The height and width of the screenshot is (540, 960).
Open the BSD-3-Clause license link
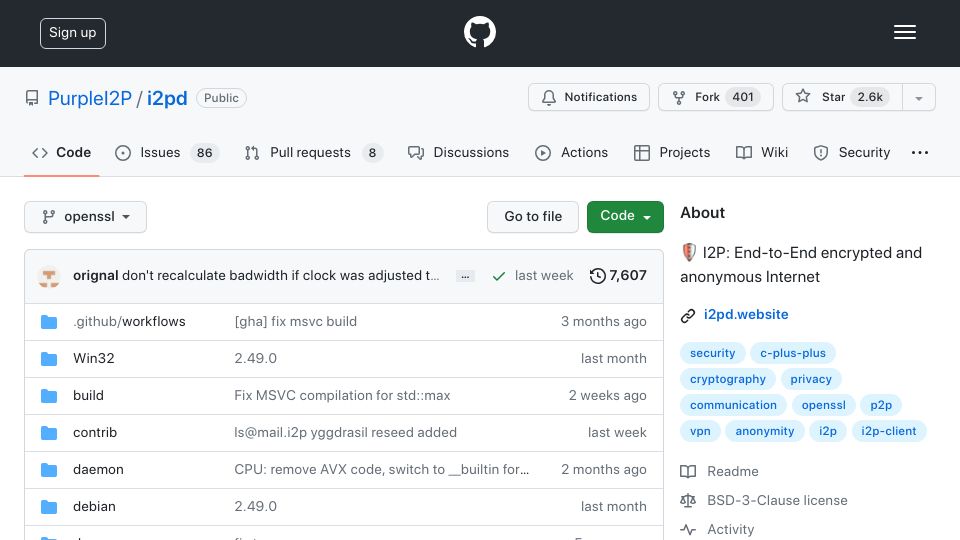pos(777,500)
